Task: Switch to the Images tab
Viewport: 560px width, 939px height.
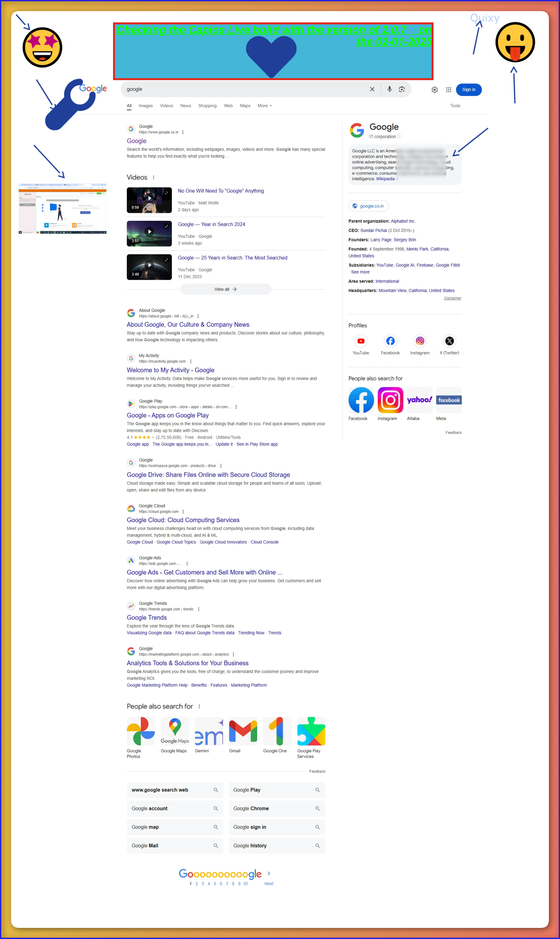Action: point(146,106)
